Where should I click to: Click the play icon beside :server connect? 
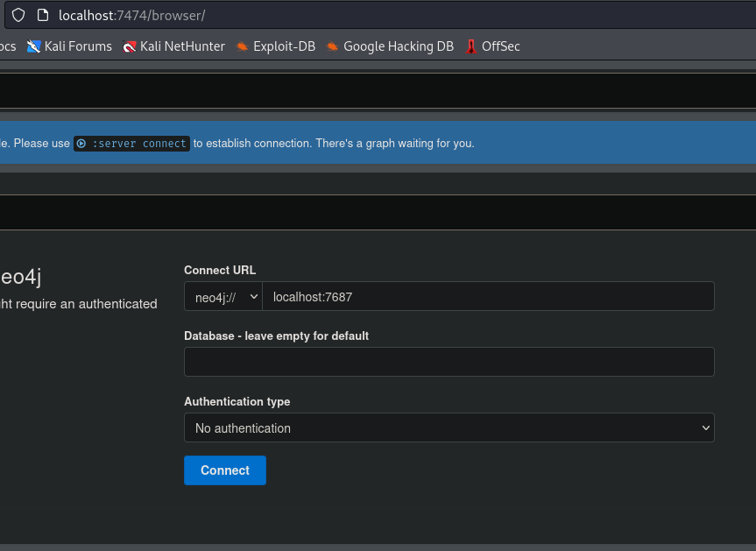pyautogui.click(x=81, y=144)
